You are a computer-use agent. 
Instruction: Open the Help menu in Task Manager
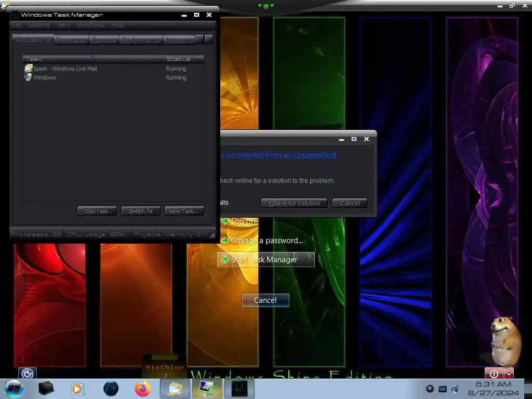pos(117,25)
